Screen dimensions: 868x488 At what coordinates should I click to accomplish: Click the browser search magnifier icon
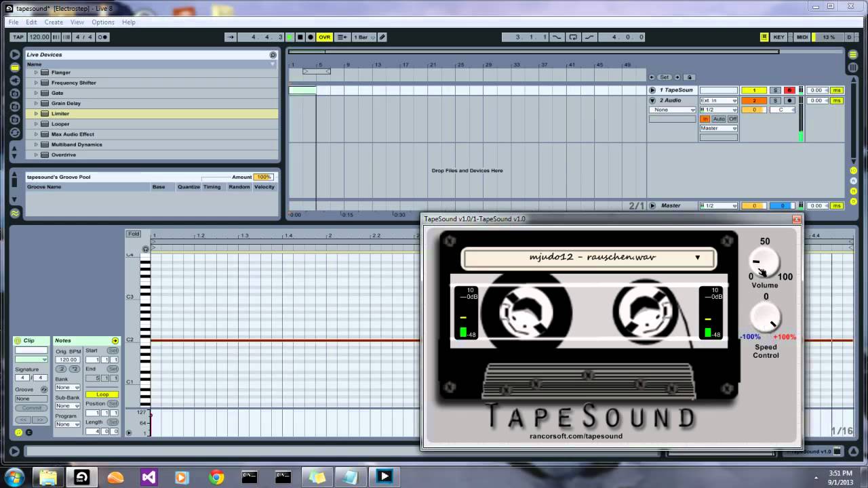pos(273,55)
